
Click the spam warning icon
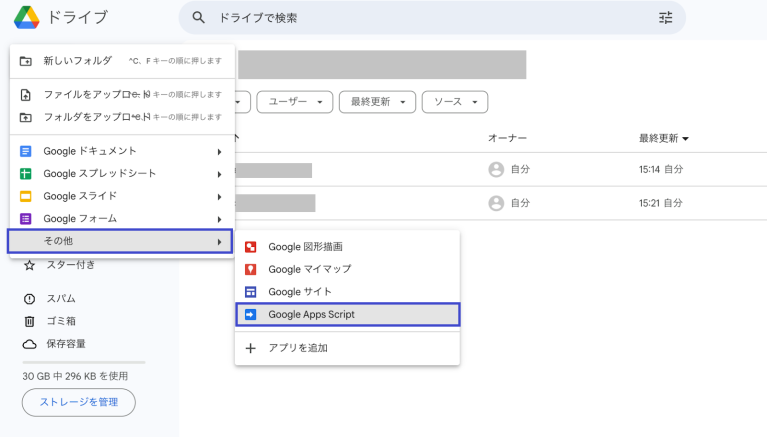29,299
